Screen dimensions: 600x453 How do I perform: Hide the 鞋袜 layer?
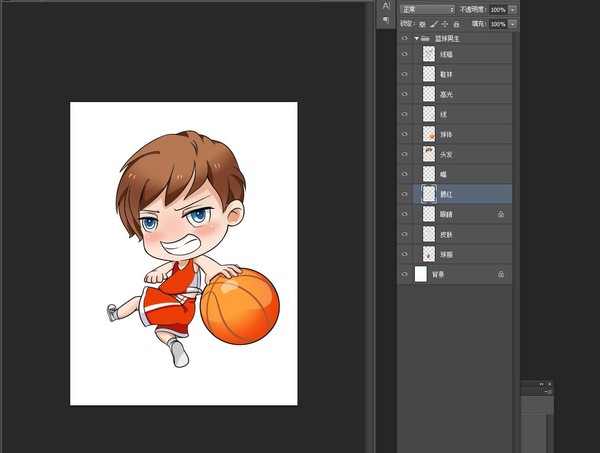pyautogui.click(x=404, y=74)
